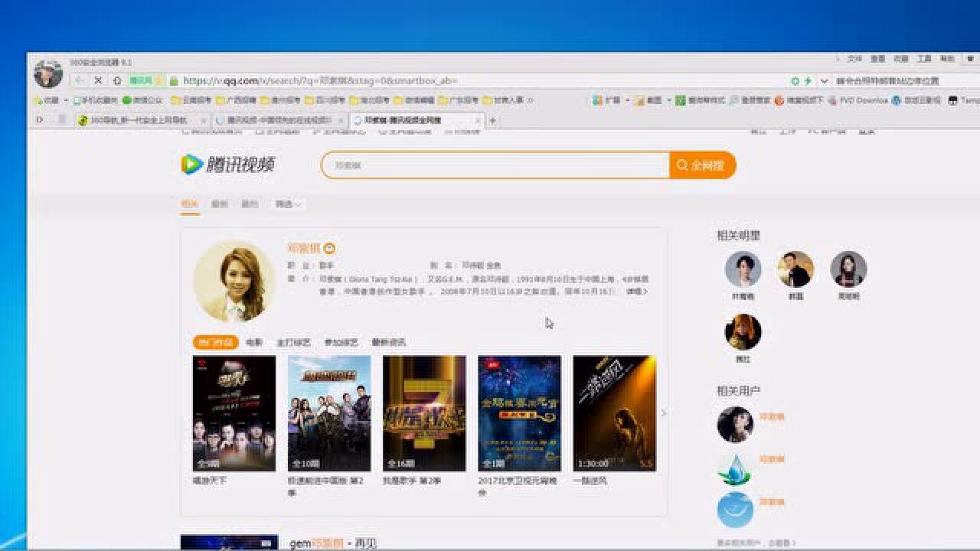Open the address bar dropdown chevron
Image resolution: width=980 pixels, height=551 pixels.
click(x=824, y=80)
